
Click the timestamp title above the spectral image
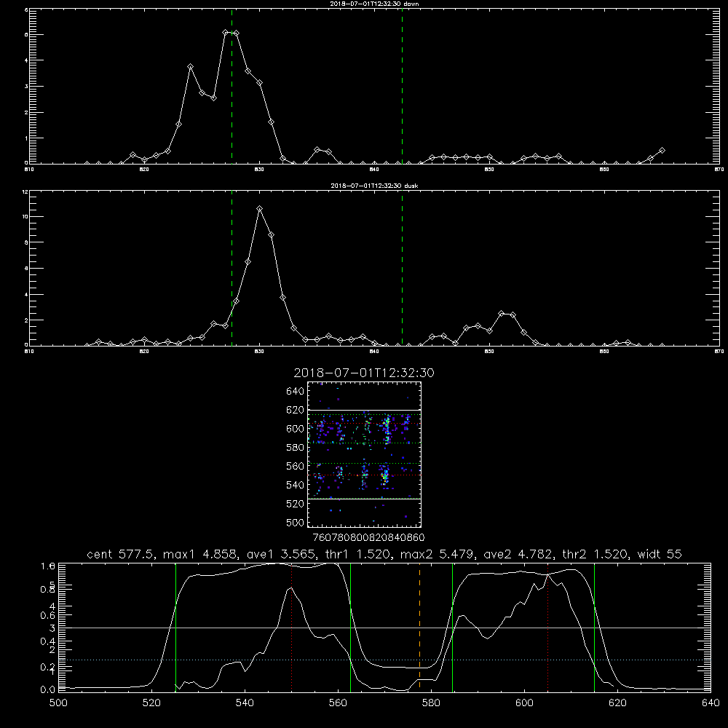pos(364,373)
